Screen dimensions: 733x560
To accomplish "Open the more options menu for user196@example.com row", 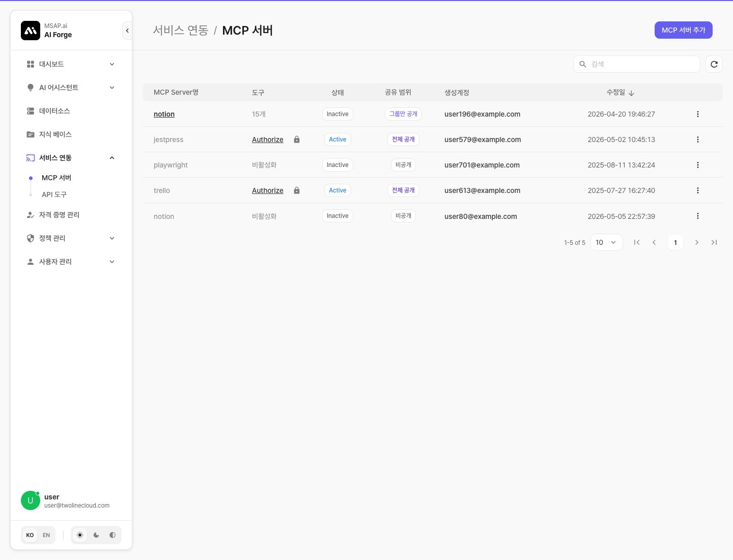I will tap(698, 114).
